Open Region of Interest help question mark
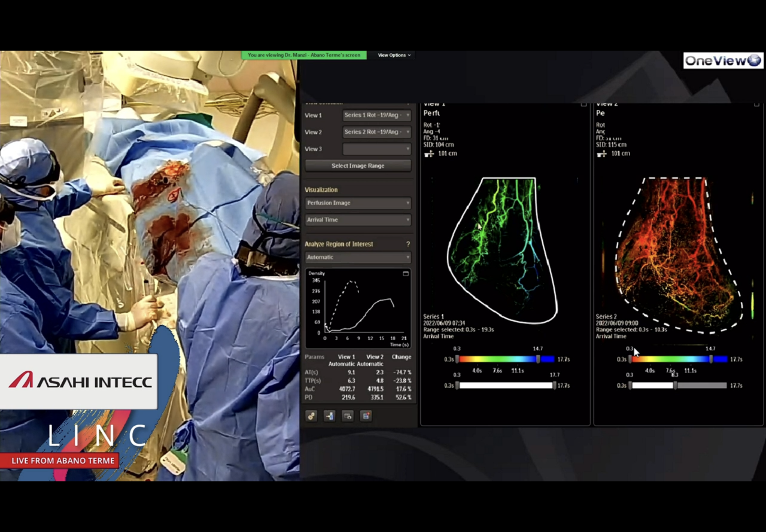This screenshot has width=766, height=532. tap(408, 244)
